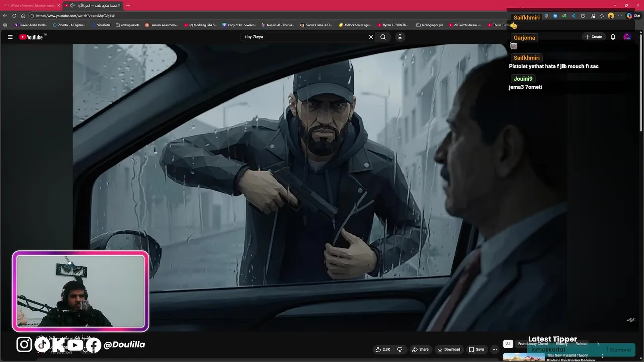Close the Wheel of Names tab
This screenshot has width=644, height=362.
pyautogui.click(x=58, y=5)
